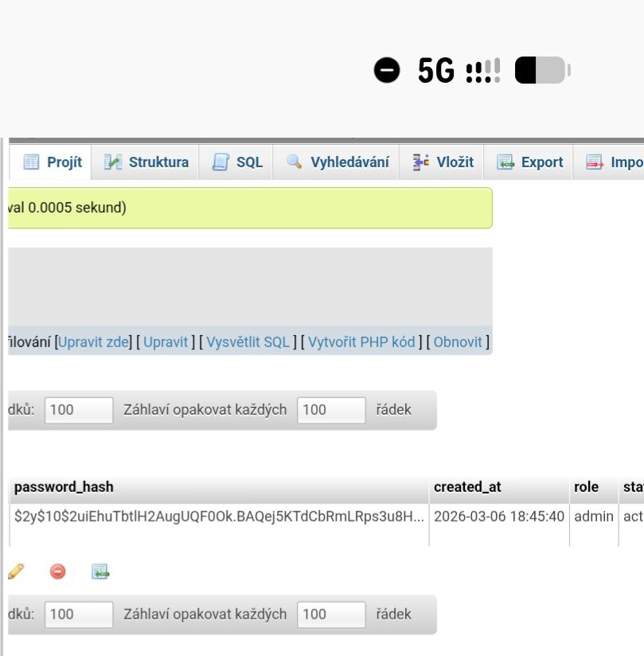Click the "Upravit zde" inline edit link
644x656 pixels.
click(x=93, y=342)
